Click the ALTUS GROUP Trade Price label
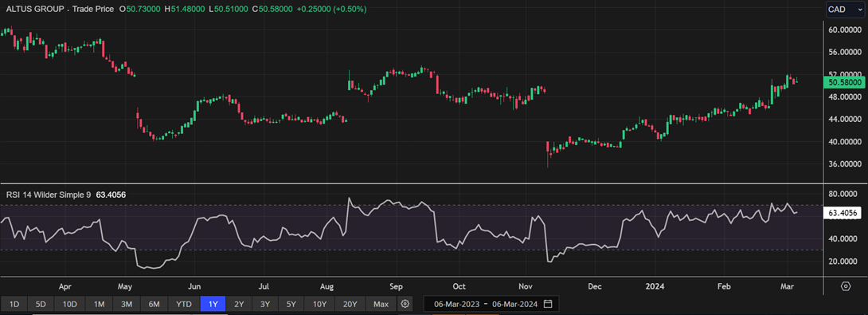 click(60, 10)
